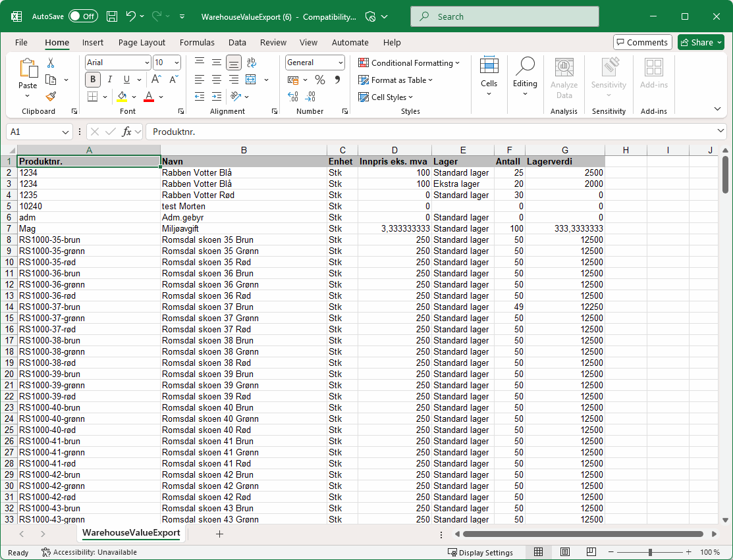The height and width of the screenshot is (560, 733).
Task: Toggle Italic formatting
Action: tap(109, 80)
